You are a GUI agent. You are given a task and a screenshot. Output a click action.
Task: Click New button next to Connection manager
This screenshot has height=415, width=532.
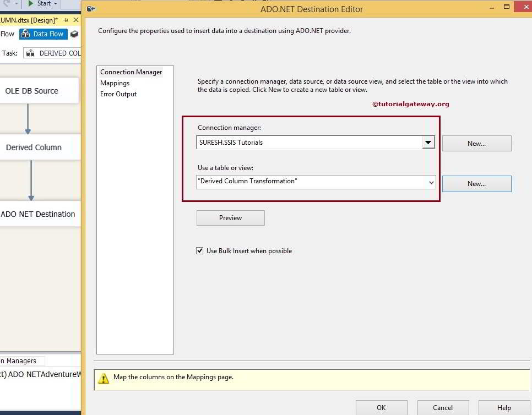pyautogui.click(x=476, y=144)
